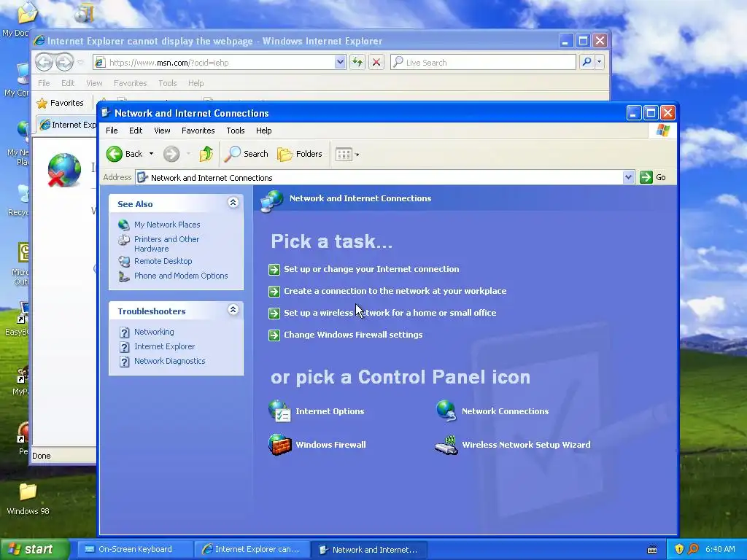Image resolution: width=747 pixels, height=560 pixels.
Task: Click the Live Search box in Internet Explorer
Action: (x=483, y=63)
